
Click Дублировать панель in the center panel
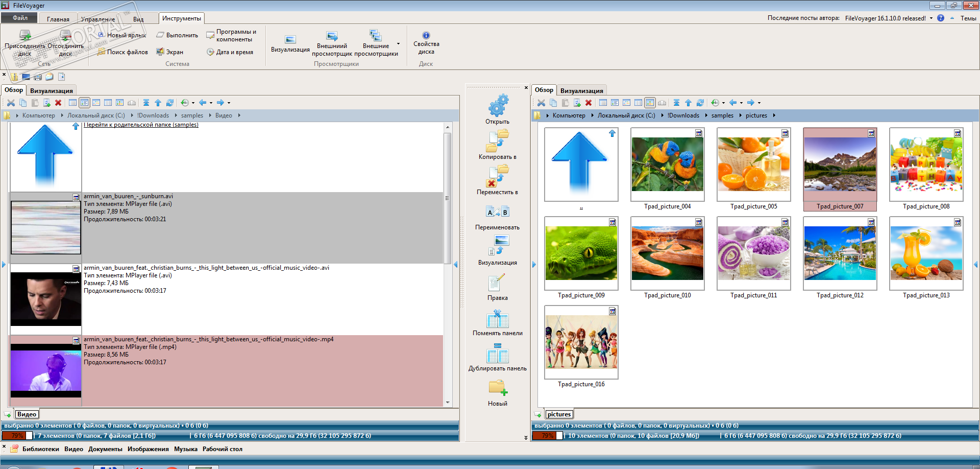[498, 358]
